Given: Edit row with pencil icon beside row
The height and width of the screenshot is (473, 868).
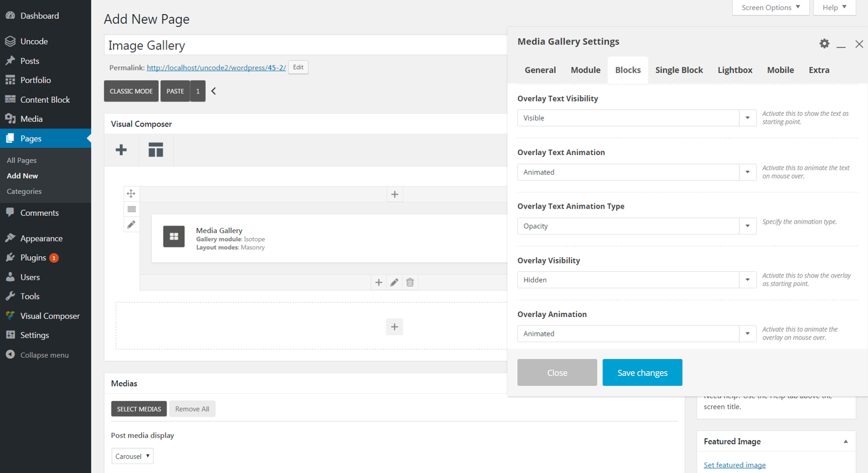Looking at the screenshot, I should [131, 224].
